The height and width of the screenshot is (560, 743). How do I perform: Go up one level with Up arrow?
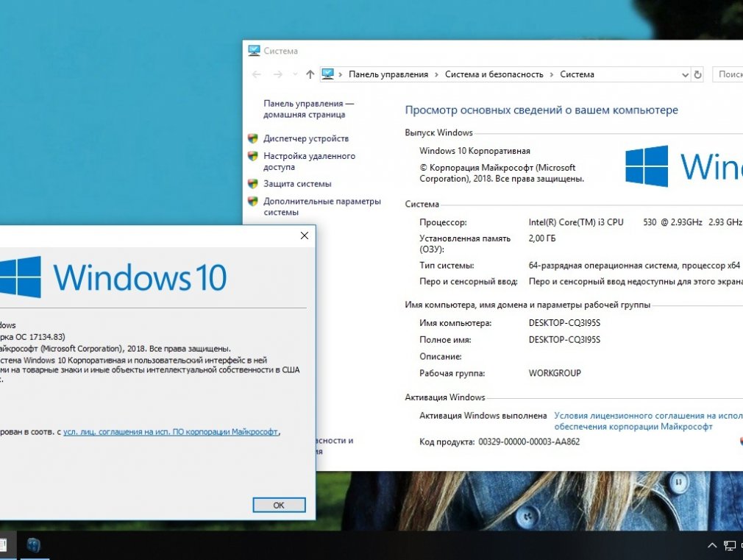pos(310,74)
